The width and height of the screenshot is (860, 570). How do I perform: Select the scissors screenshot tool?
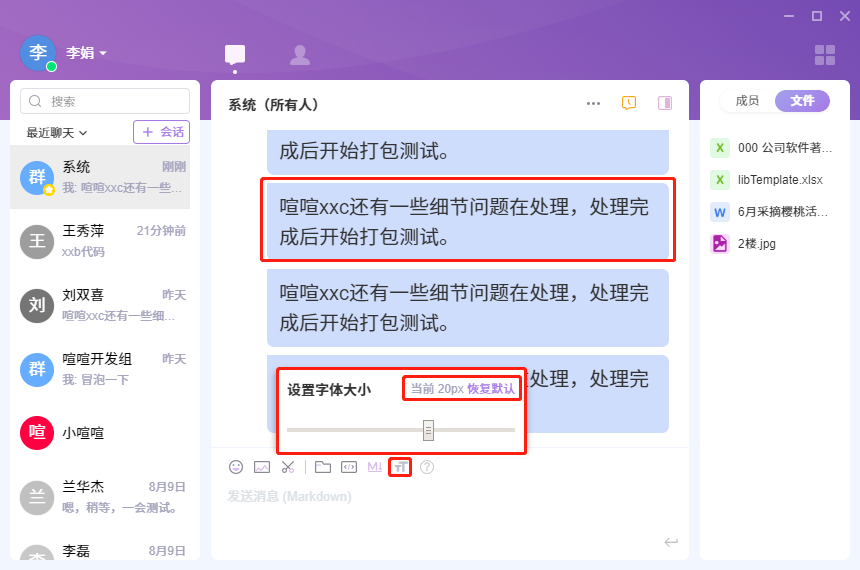[x=288, y=467]
